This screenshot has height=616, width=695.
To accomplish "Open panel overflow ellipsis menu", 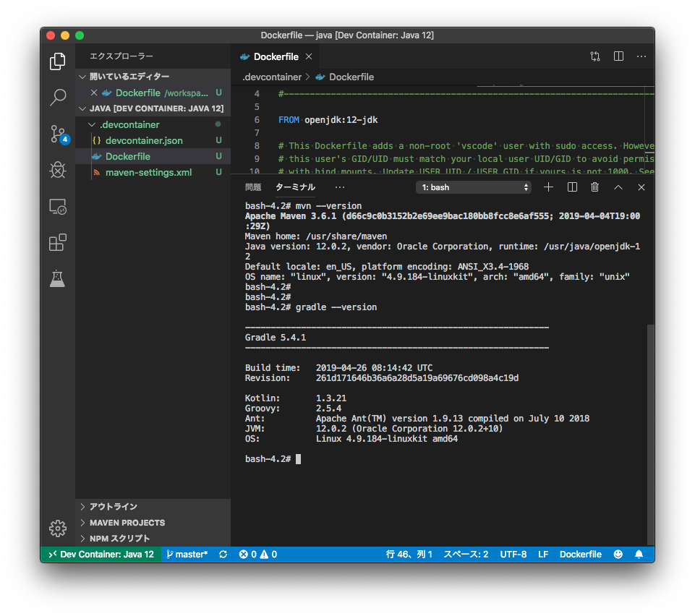I will pos(340,187).
